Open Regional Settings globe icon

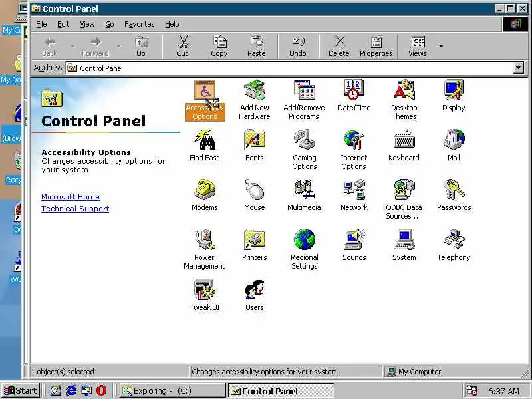tap(305, 250)
